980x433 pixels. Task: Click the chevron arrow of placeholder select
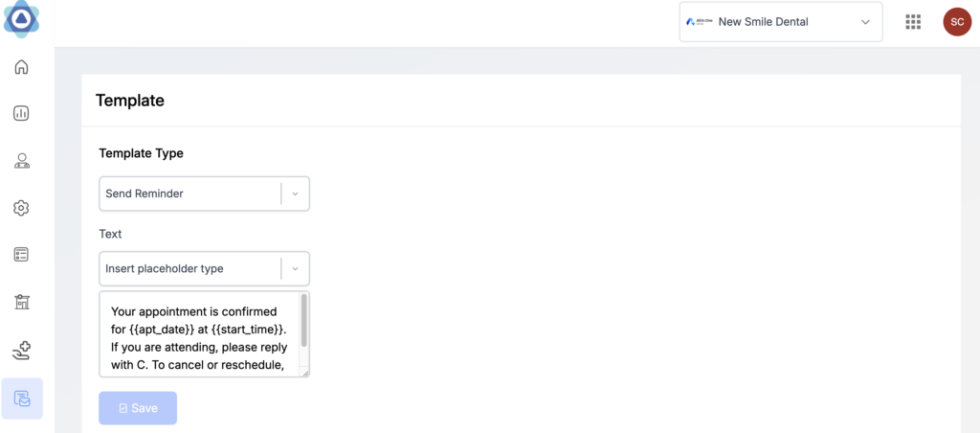pos(295,269)
